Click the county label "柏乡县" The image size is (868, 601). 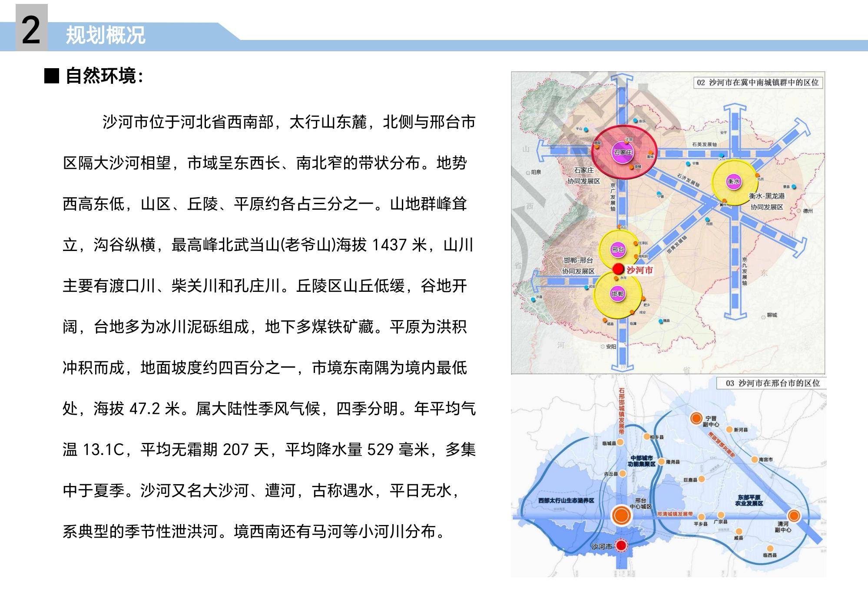[x=657, y=437]
